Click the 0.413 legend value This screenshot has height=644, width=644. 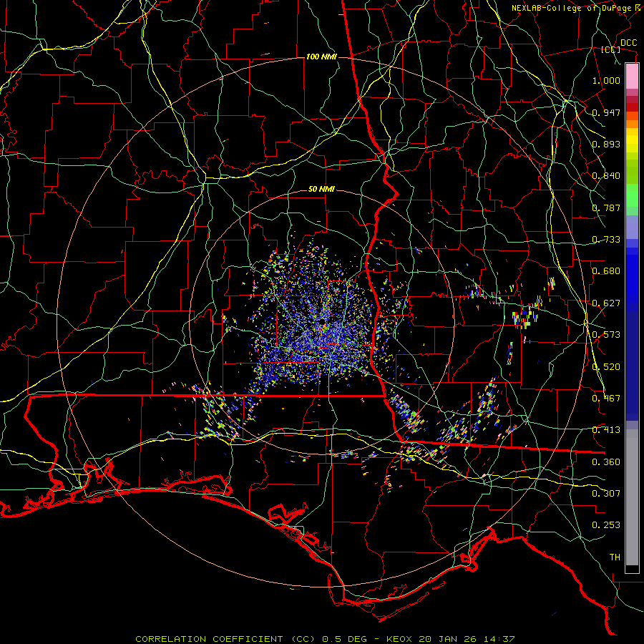(x=606, y=430)
